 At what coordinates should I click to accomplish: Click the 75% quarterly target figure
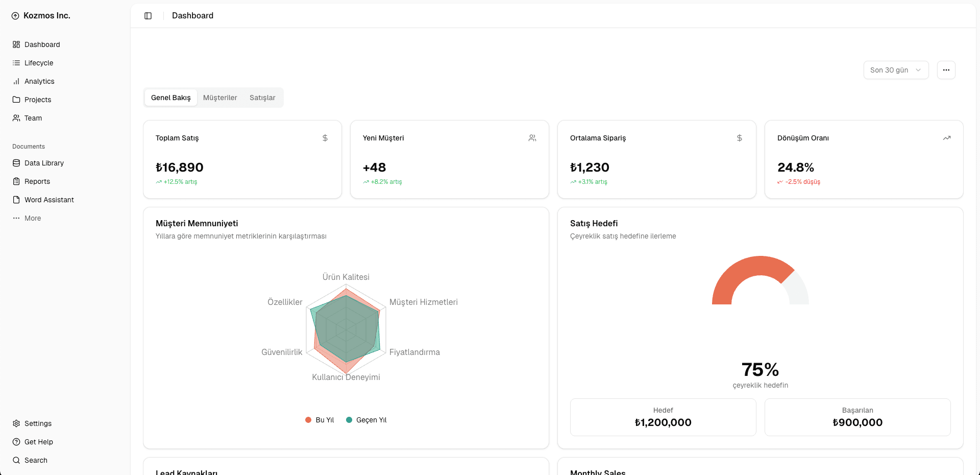pos(760,369)
